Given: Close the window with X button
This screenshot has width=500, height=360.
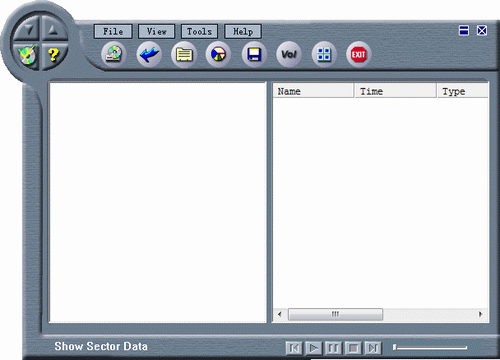Looking at the screenshot, I should tap(482, 30).
